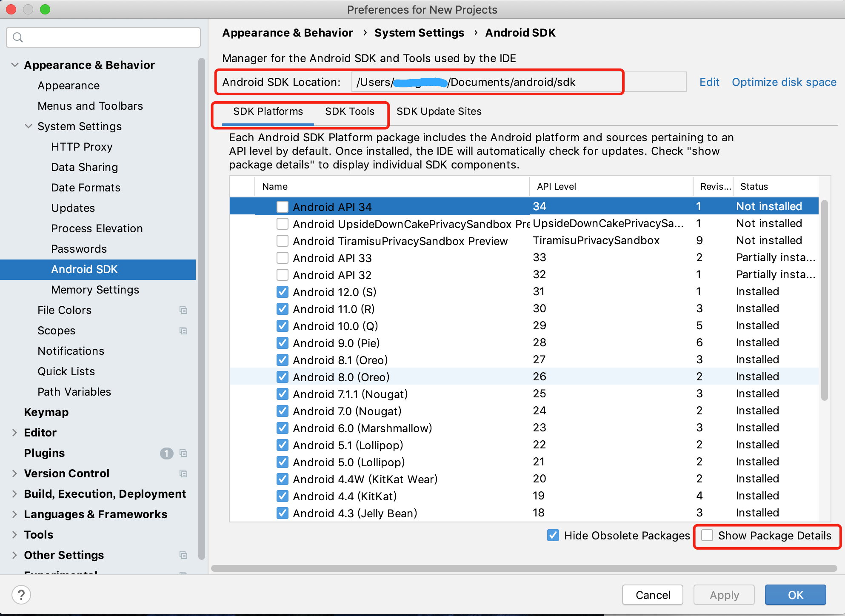Viewport: 845px width, 616px height.
Task: Click the Android SDK Location path field
Action: [519, 82]
